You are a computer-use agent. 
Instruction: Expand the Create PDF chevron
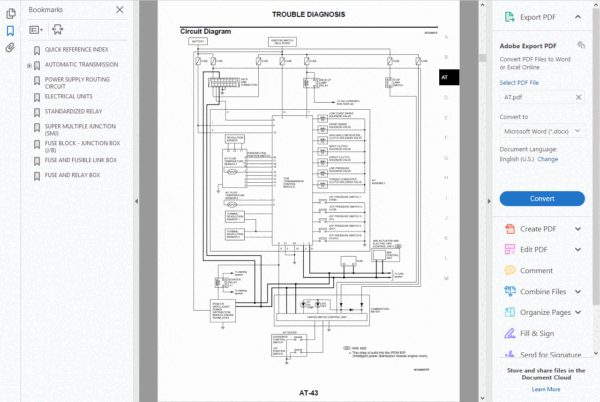(x=578, y=229)
